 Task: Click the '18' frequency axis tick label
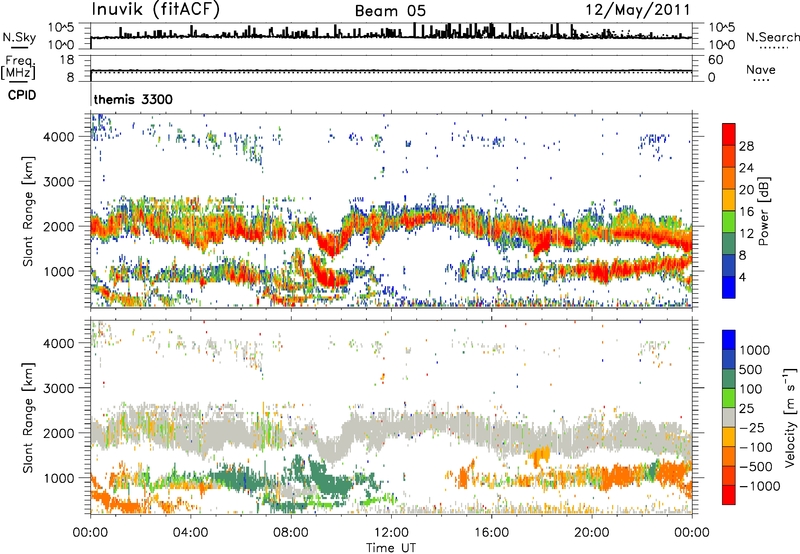click(x=67, y=60)
